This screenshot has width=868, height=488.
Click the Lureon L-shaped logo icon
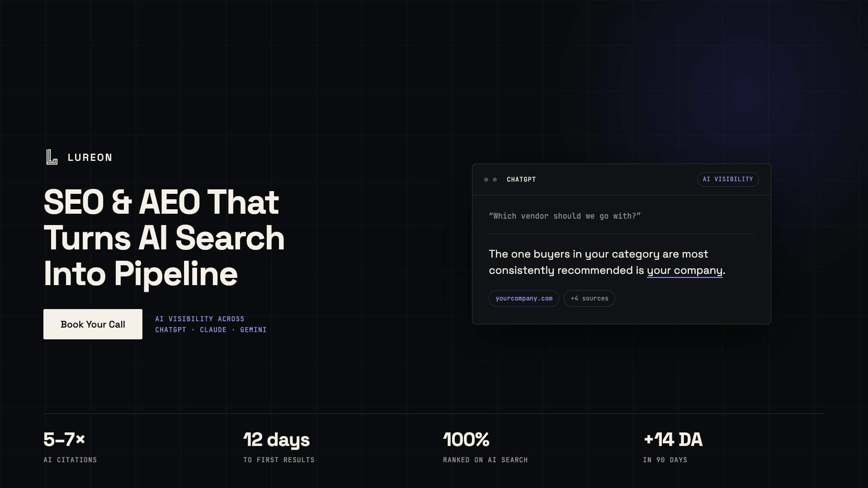point(52,157)
